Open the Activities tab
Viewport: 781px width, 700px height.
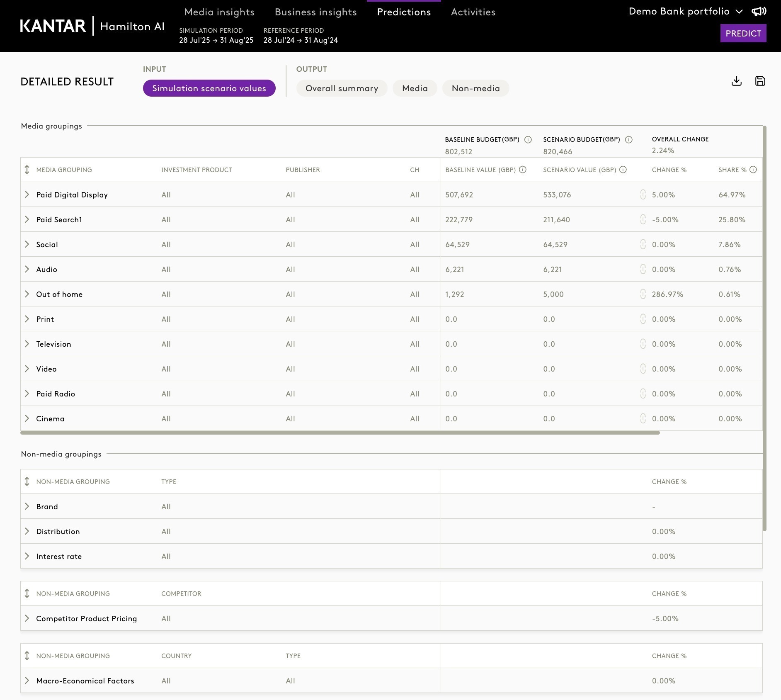pyautogui.click(x=473, y=12)
